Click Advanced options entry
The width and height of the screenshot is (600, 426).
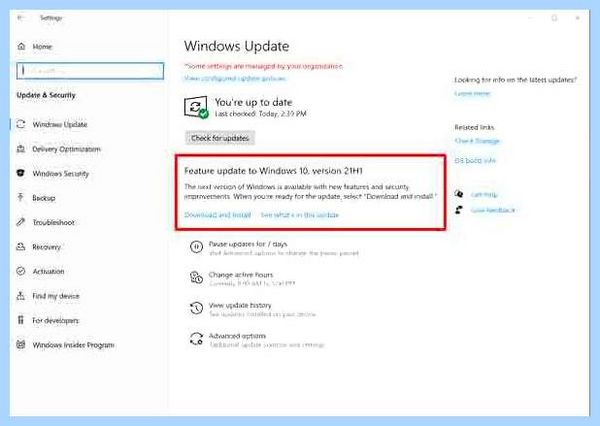point(237,336)
